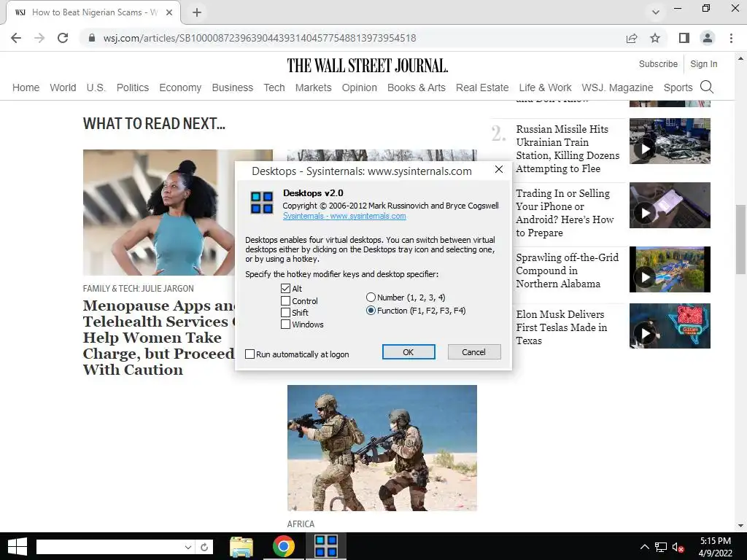Select Function (F1, F2, F3, F4) radio
The image size is (747, 560).
(x=371, y=311)
